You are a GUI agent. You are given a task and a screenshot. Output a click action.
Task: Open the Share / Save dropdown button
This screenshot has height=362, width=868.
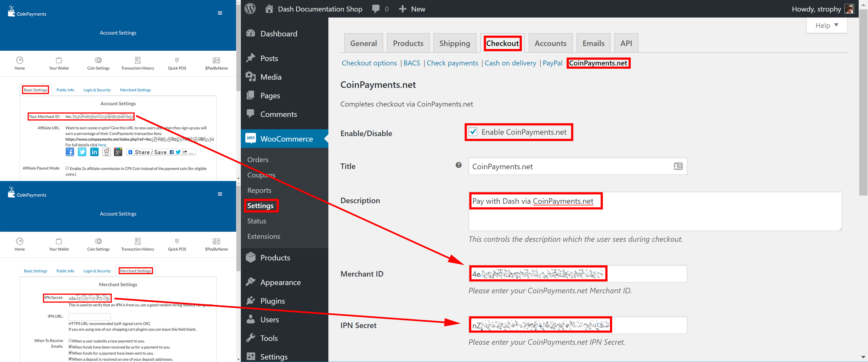(161, 152)
